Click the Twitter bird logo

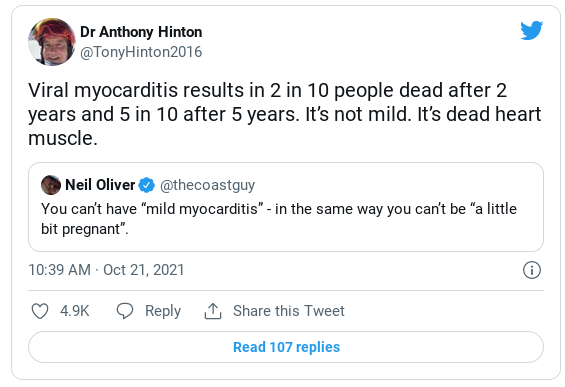531,30
